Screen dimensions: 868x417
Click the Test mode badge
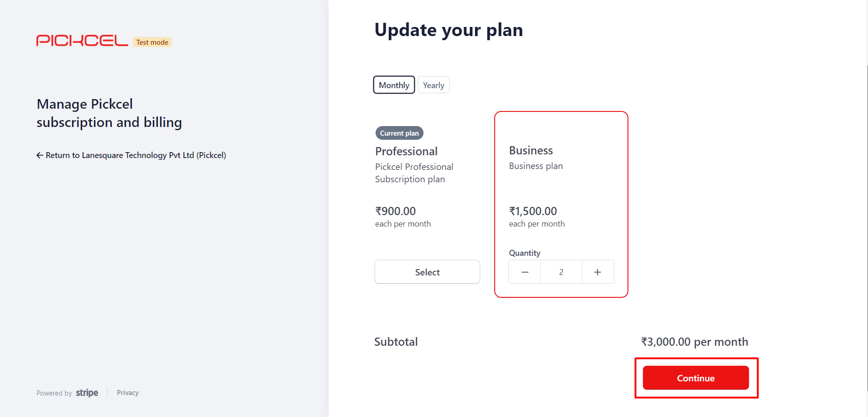tap(152, 42)
